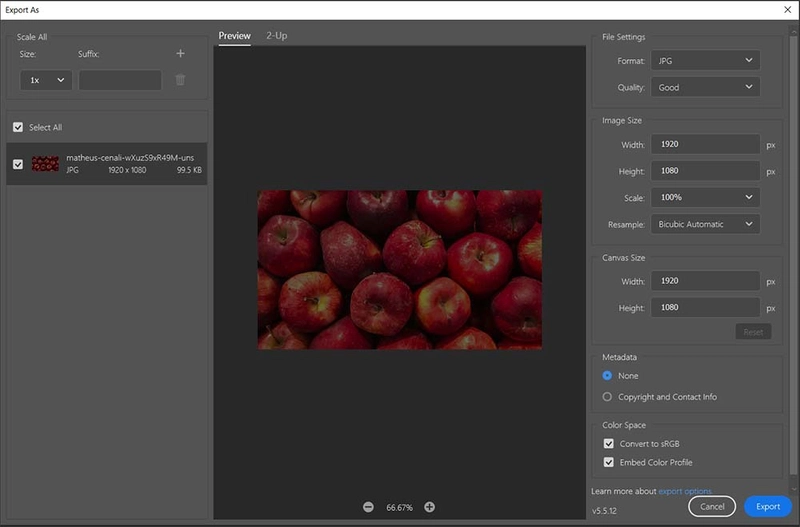Click the Cancel button

click(x=712, y=507)
